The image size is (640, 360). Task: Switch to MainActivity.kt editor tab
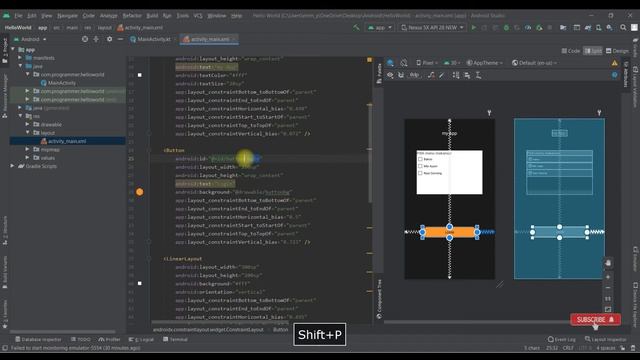pos(150,39)
